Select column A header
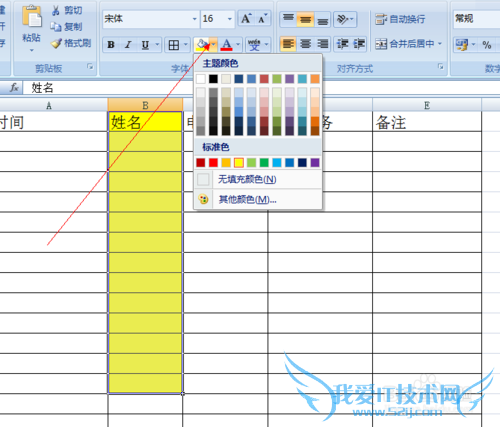The width and height of the screenshot is (500, 427). [49, 105]
